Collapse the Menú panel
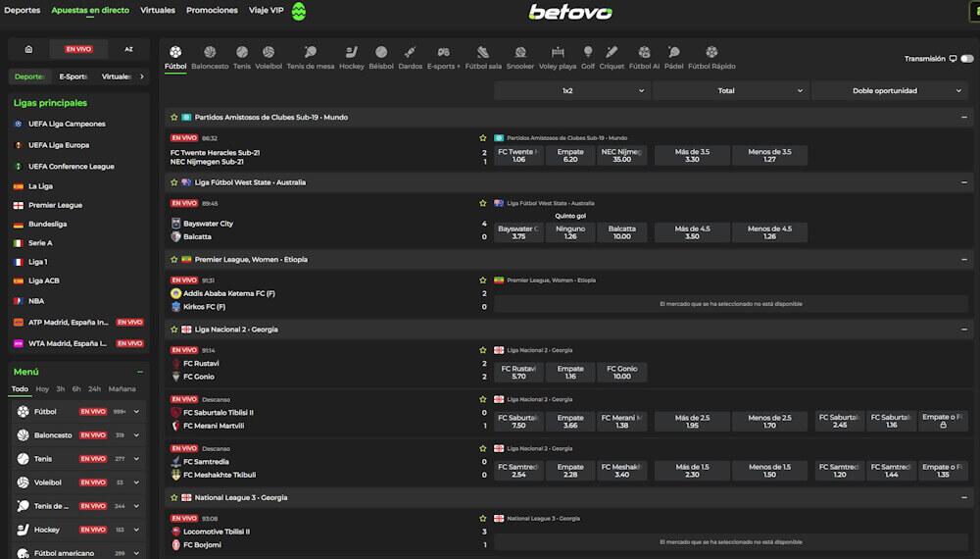 140,372
